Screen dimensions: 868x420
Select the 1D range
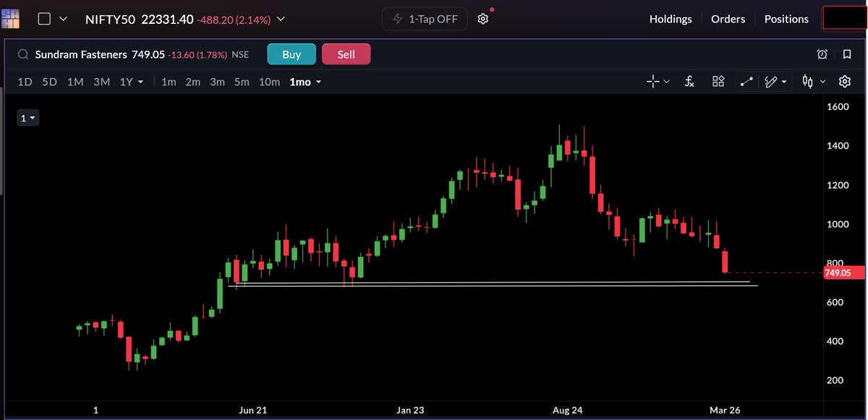point(25,82)
